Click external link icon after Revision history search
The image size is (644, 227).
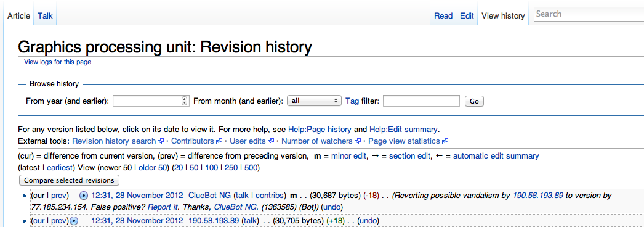[x=161, y=141]
